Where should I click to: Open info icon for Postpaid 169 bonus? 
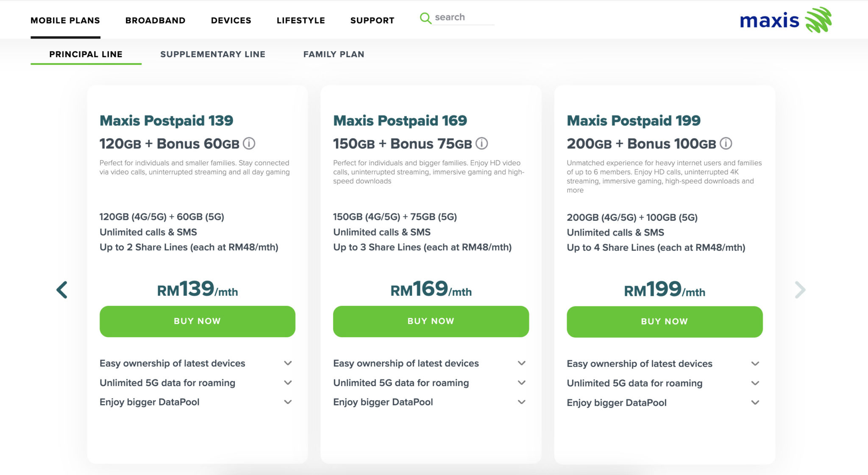482,144
